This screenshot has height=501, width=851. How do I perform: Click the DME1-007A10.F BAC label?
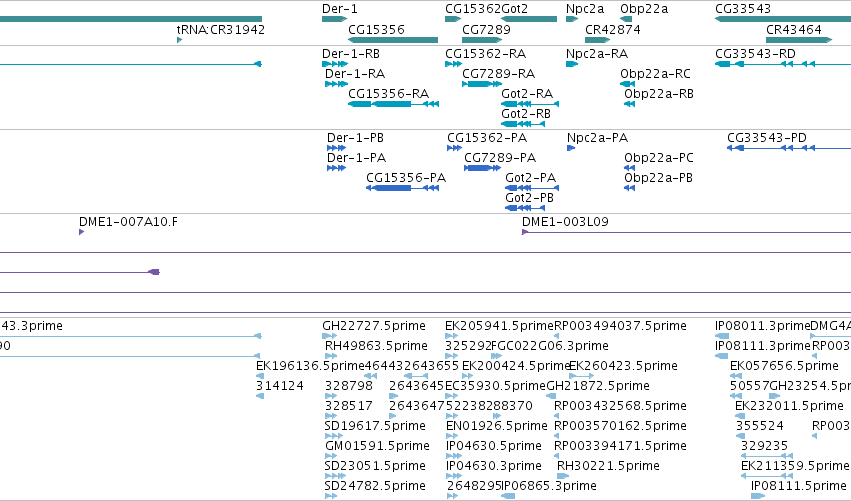128,222
